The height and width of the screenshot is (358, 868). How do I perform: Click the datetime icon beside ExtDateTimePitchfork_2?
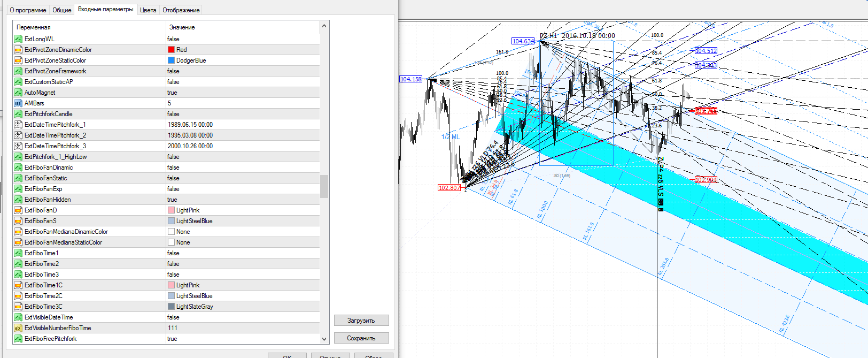[x=18, y=135]
